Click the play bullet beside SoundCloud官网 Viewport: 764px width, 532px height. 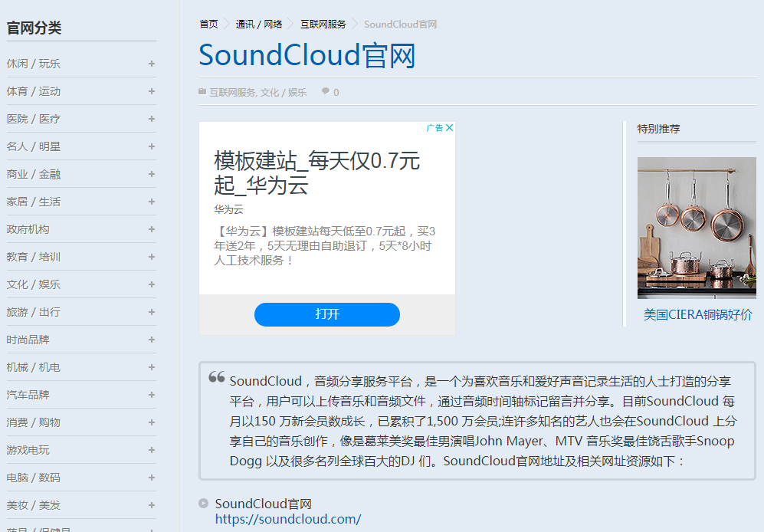(x=204, y=503)
